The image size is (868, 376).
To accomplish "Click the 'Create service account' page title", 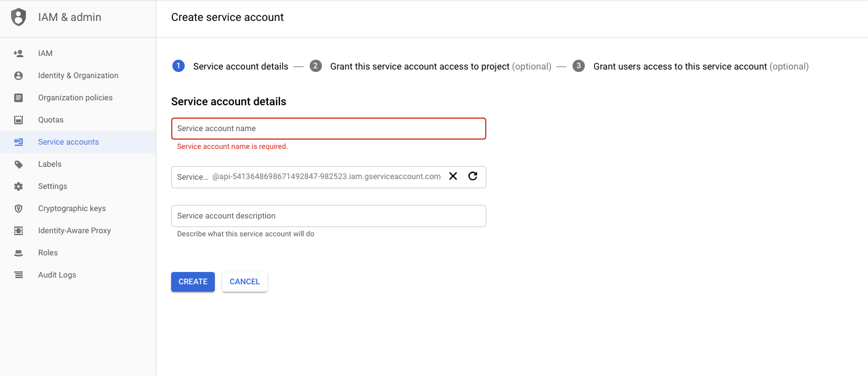I will (x=227, y=17).
